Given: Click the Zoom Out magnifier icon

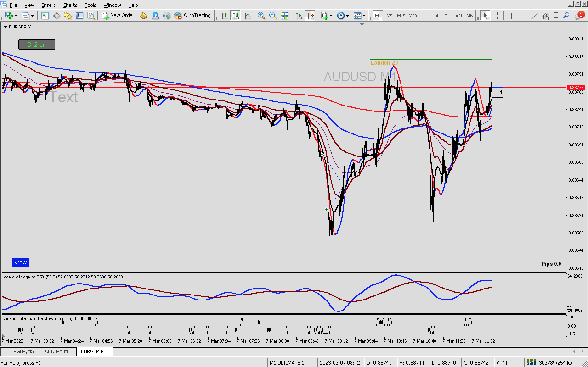Looking at the screenshot, I should [x=273, y=16].
